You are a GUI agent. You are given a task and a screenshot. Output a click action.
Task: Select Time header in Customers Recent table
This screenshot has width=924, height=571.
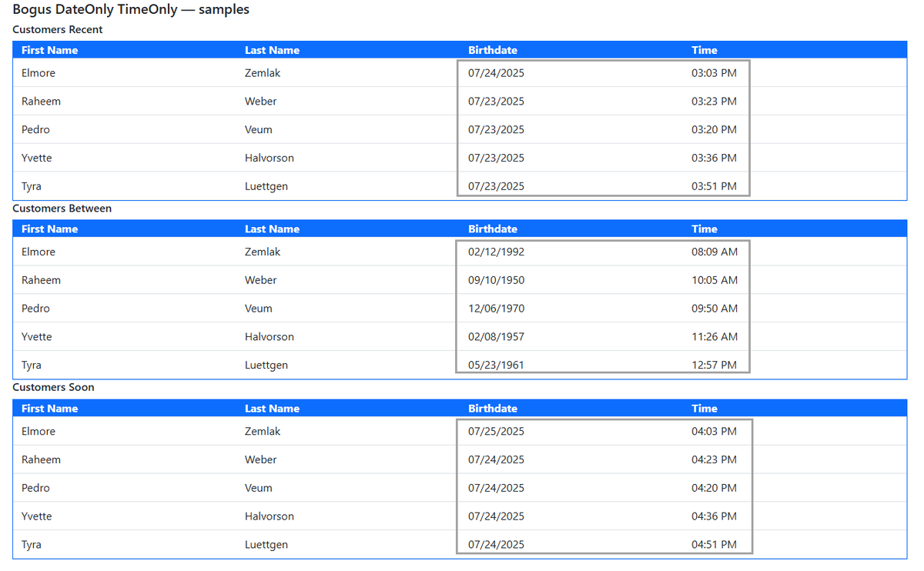(x=705, y=50)
